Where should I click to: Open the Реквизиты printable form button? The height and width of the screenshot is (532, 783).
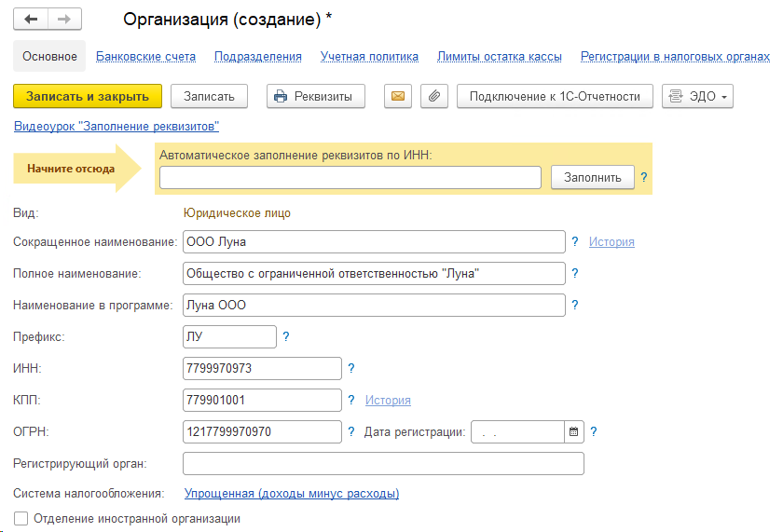click(x=315, y=96)
